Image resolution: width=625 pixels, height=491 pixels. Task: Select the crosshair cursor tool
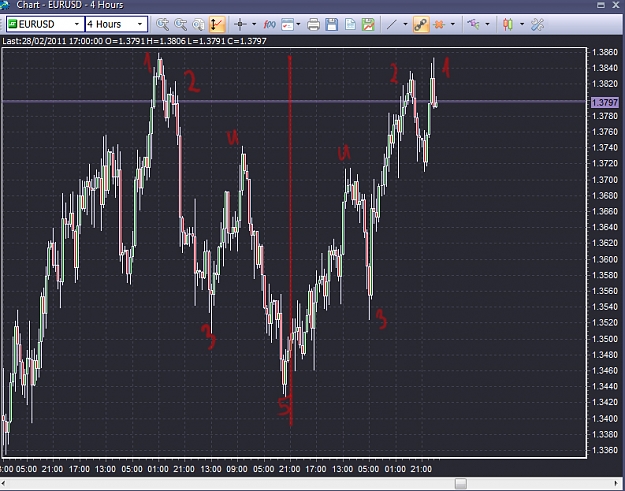pyautogui.click(x=240, y=24)
